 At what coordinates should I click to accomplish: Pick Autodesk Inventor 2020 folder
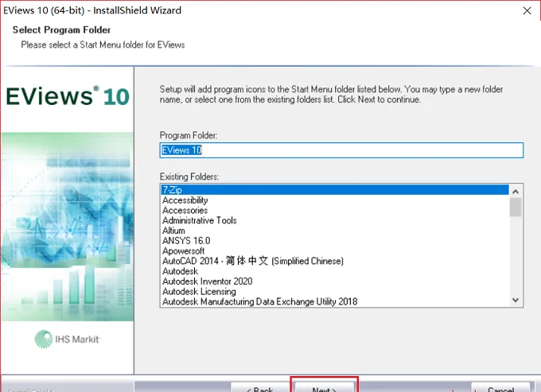[335, 281]
